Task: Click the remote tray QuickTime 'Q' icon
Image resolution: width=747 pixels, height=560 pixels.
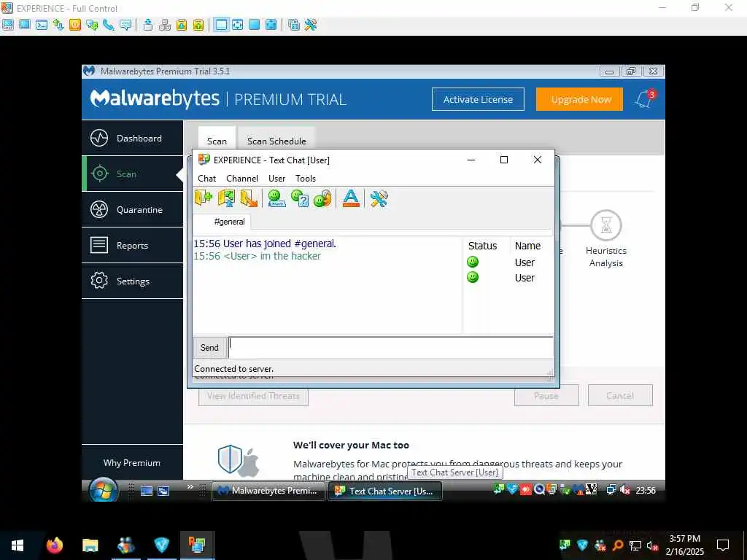Action: (539, 489)
